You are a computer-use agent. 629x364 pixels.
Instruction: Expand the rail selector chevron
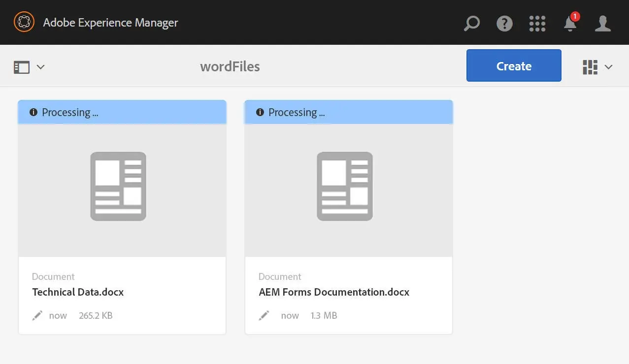point(41,67)
